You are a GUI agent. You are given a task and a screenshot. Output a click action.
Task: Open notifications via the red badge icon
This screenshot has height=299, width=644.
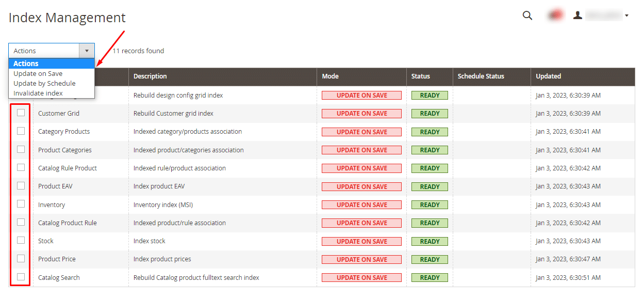click(555, 14)
